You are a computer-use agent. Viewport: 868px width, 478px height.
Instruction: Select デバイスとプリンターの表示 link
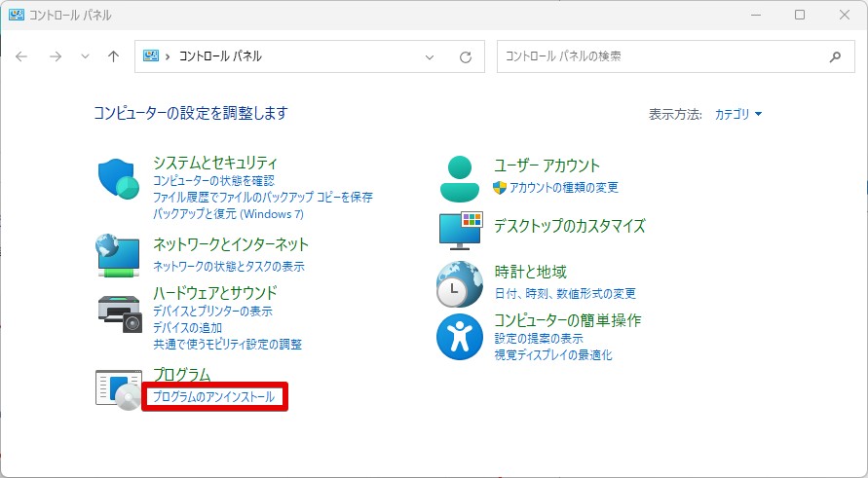tap(212, 311)
